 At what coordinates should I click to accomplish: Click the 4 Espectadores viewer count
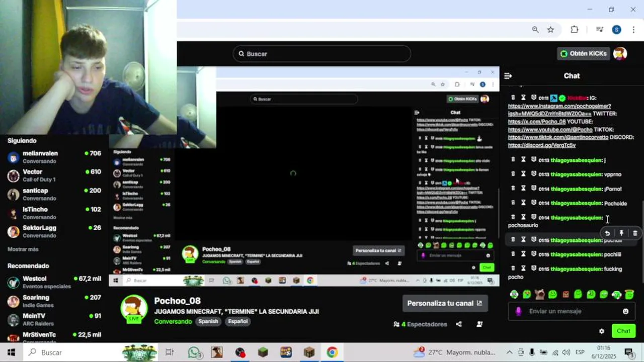pos(420,324)
